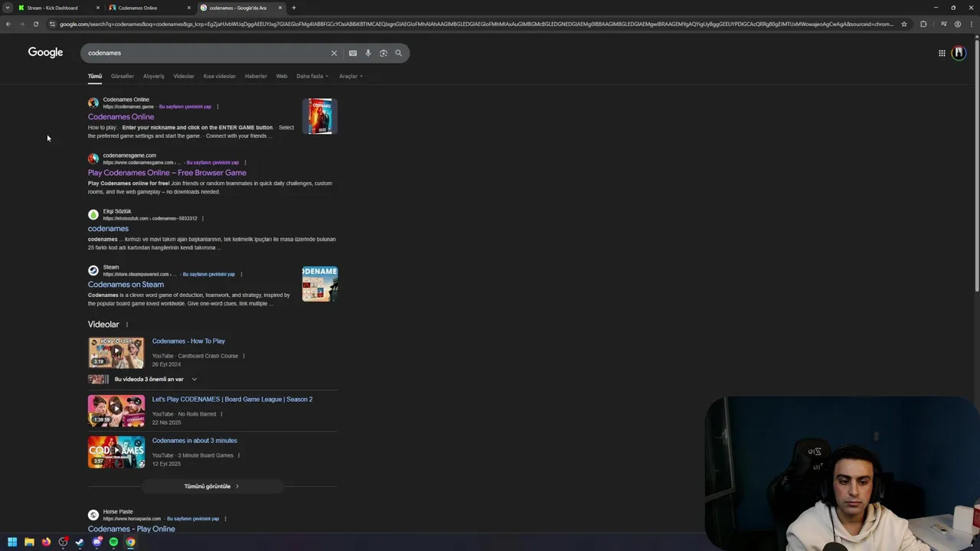The height and width of the screenshot is (551, 980).
Task: Clear the search box with X icon
Action: (334, 53)
